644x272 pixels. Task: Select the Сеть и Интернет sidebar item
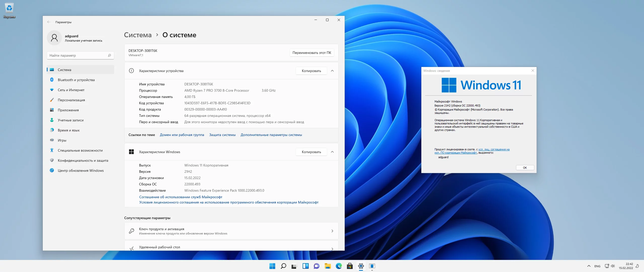71,90
